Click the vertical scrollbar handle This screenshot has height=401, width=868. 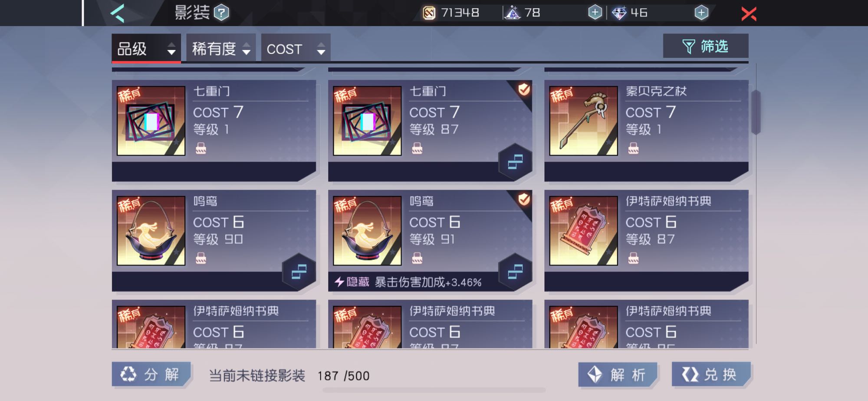click(x=756, y=112)
